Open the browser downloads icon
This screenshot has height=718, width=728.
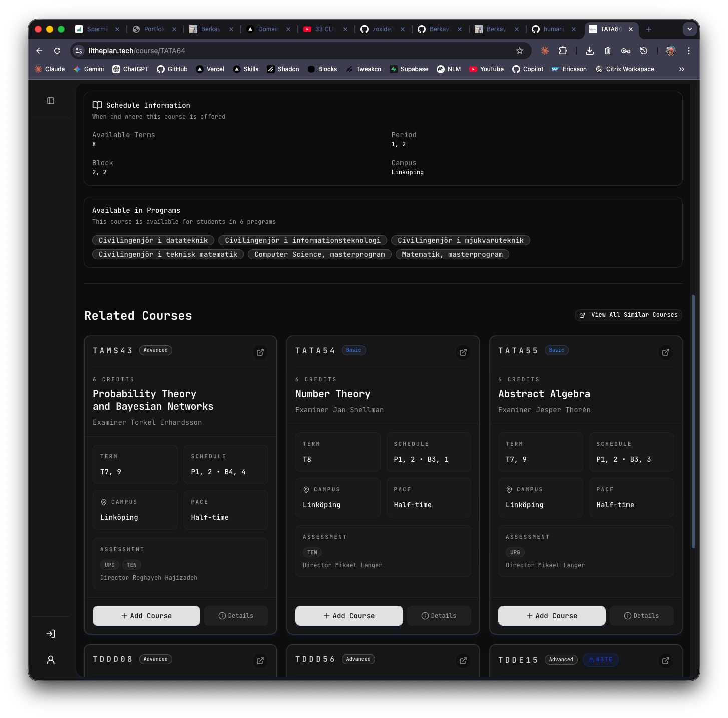pos(589,51)
